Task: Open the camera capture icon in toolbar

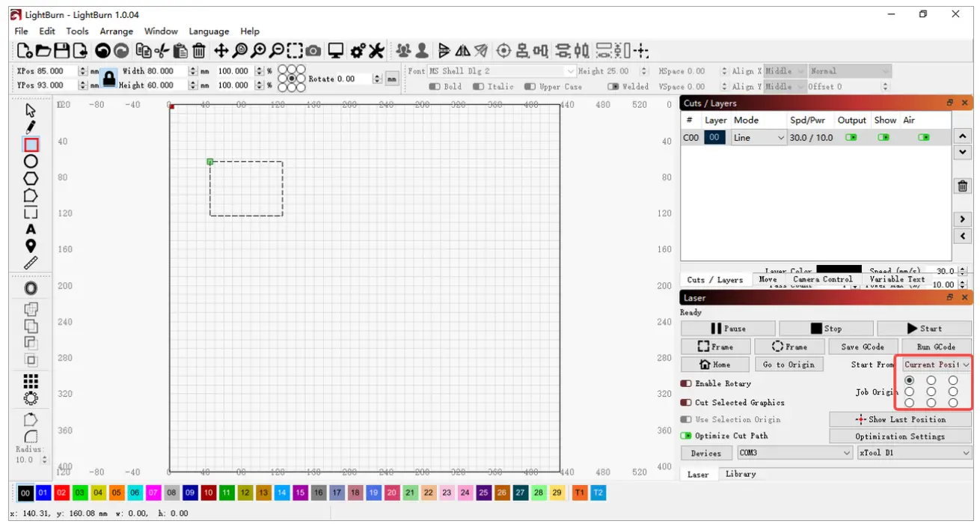Action: point(313,51)
